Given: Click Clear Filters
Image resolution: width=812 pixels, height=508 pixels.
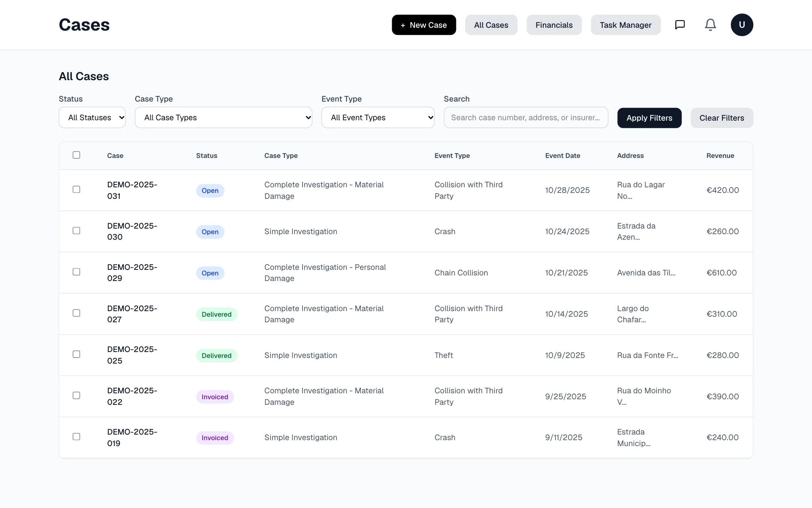Looking at the screenshot, I should [x=722, y=118].
